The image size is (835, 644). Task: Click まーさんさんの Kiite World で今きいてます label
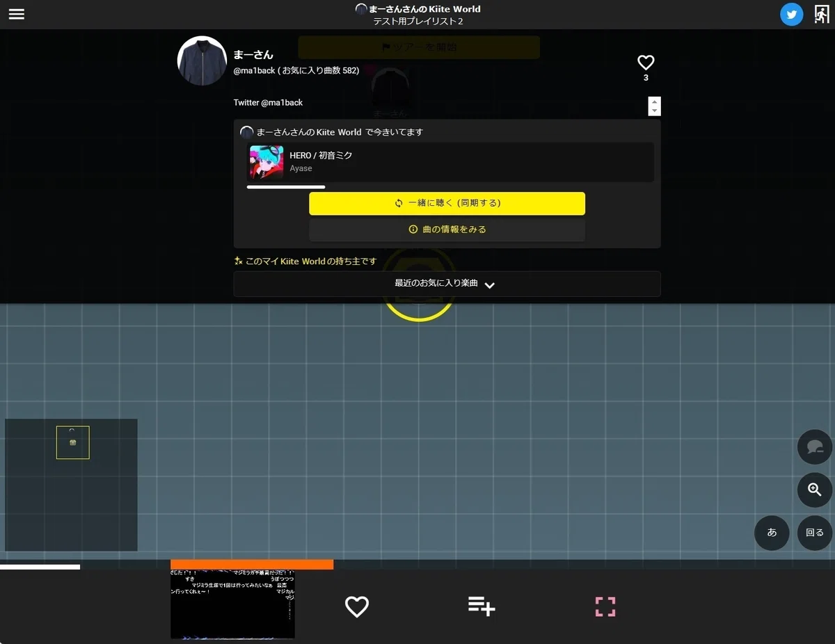pos(340,132)
